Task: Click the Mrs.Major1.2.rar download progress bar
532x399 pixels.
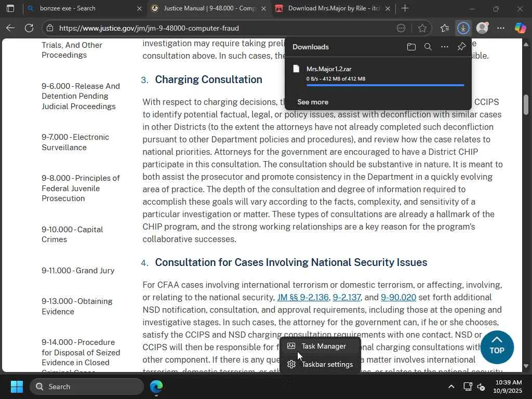Action: [385, 85]
